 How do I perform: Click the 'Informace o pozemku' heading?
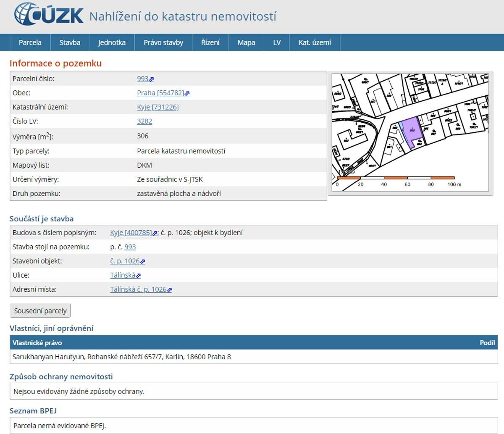(x=55, y=63)
